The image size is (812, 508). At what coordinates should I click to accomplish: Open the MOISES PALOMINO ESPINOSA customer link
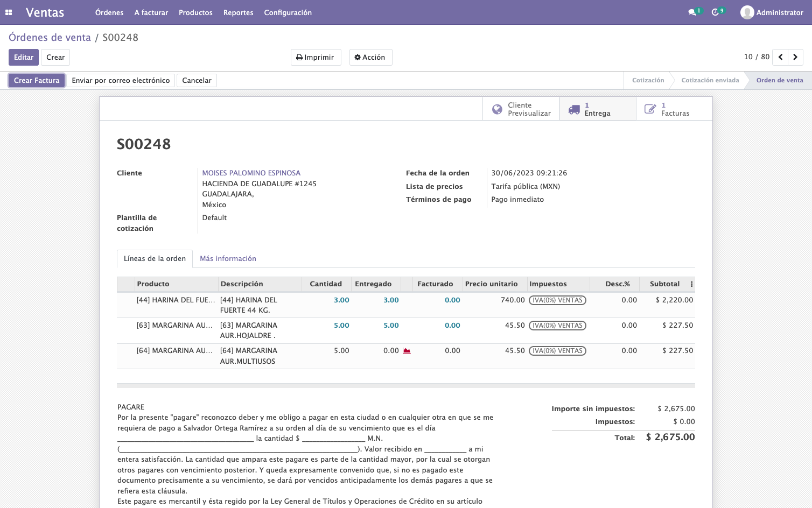coord(251,173)
